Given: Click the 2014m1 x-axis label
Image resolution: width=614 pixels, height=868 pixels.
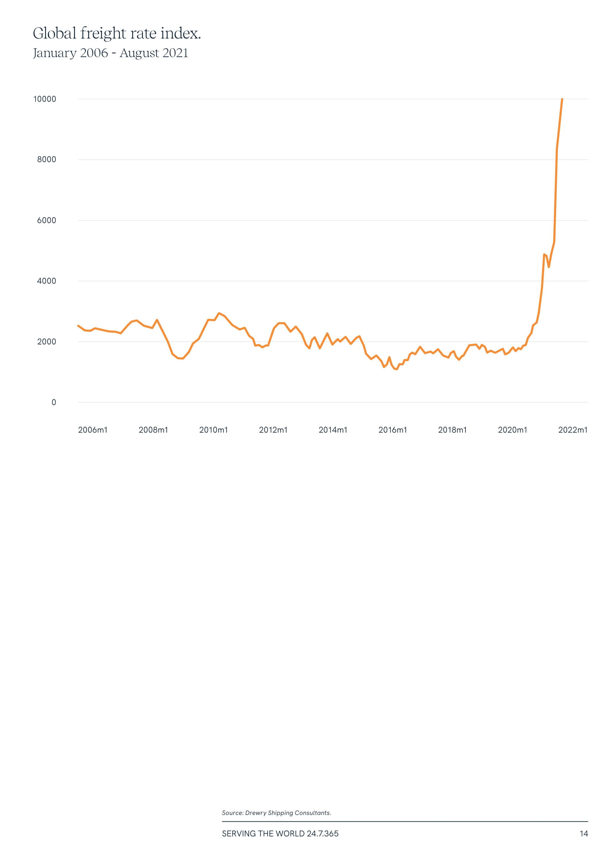Looking at the screenshot, I should pyautogui.click(x=333, y=430).
